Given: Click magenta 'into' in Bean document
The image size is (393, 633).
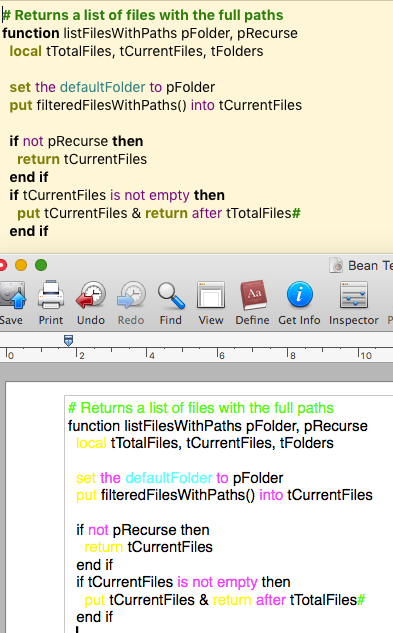Looking at the screenshot, I should pyautogui.click(x=271, y=495).
